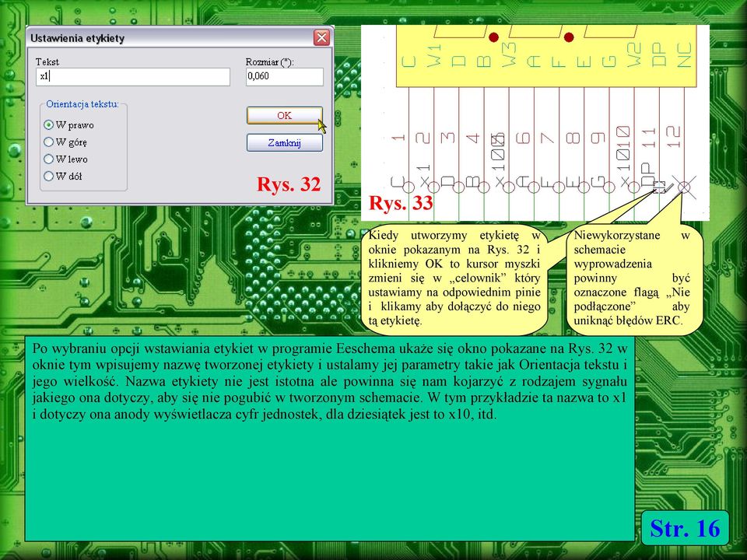Close the Ustawienia etykiety dialog
Screen dimensions: 747x560
point(321,37)
